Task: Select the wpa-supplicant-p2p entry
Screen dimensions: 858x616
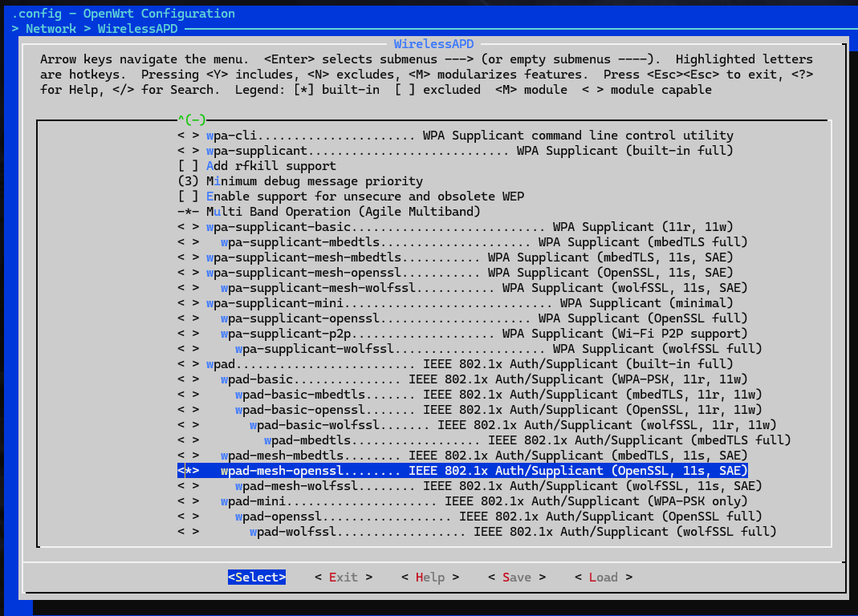Action: pyautogui.click(x=462, y=334)
